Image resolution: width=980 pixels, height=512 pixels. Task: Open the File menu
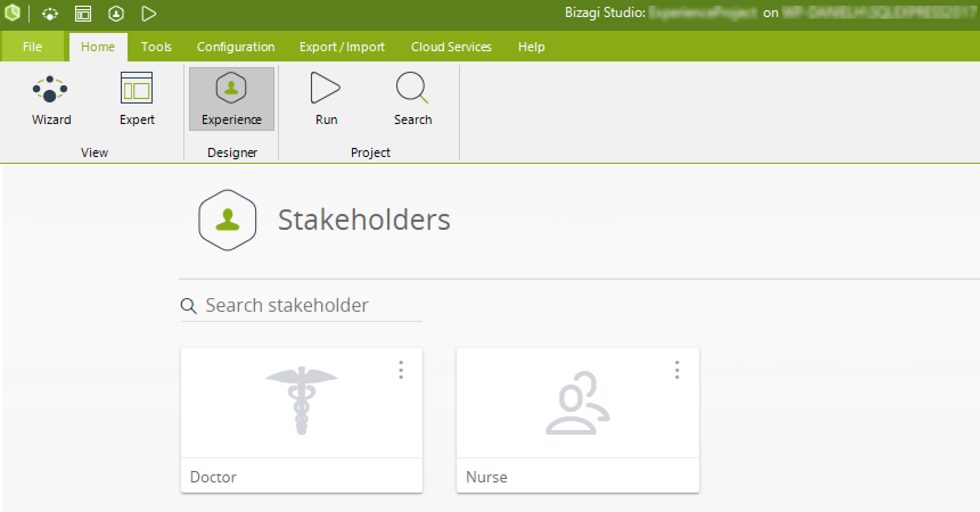(32, 47)
